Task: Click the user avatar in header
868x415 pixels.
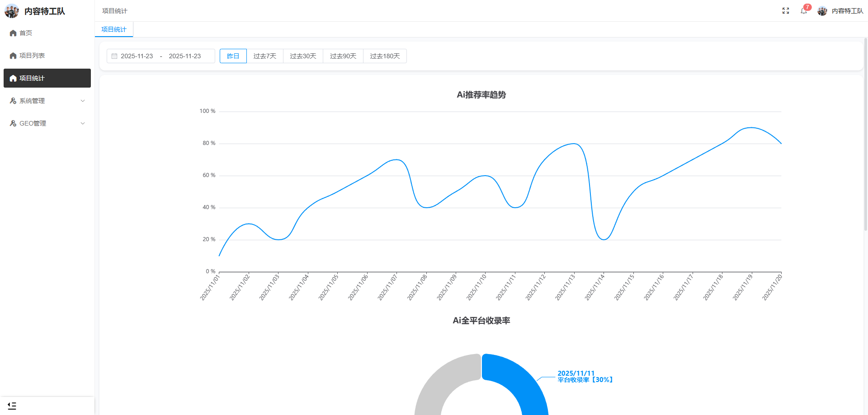Action: point(822,11)
